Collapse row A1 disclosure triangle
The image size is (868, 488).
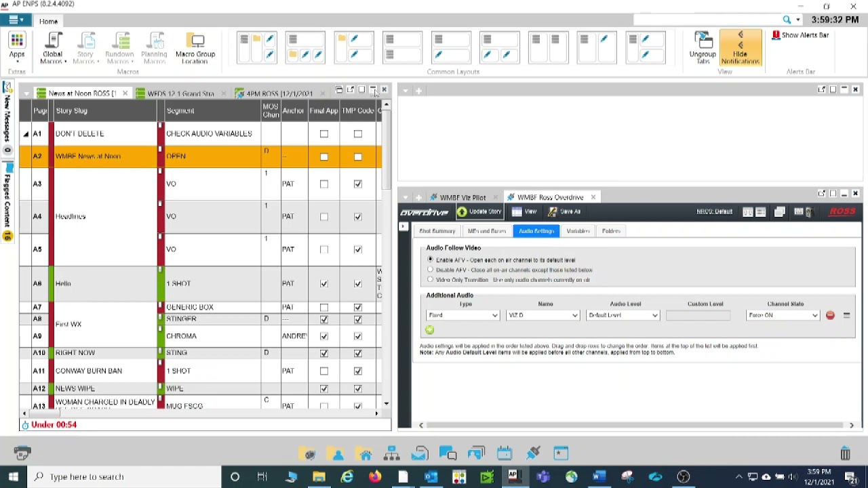pyautogui.click(x=26, y=134)
